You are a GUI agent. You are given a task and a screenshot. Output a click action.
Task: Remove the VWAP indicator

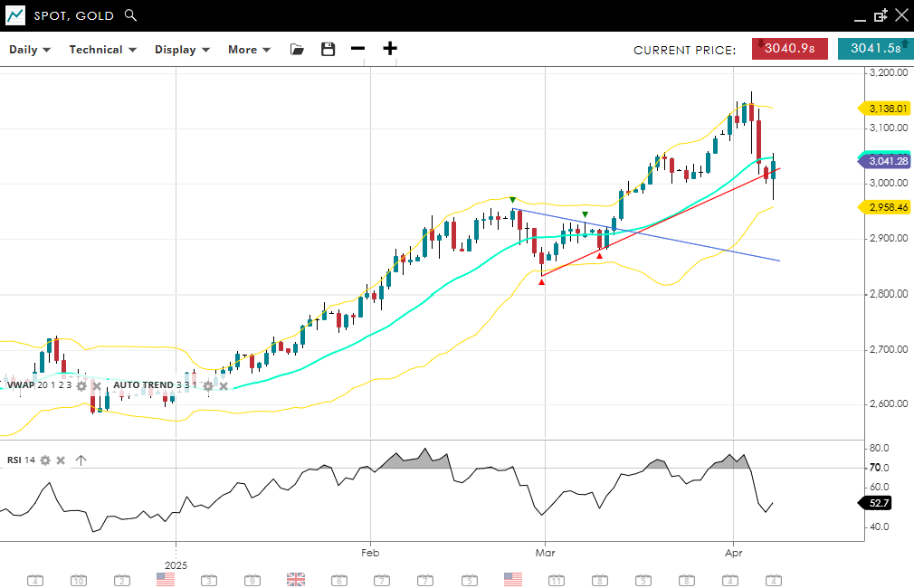[x=97, y=385]
